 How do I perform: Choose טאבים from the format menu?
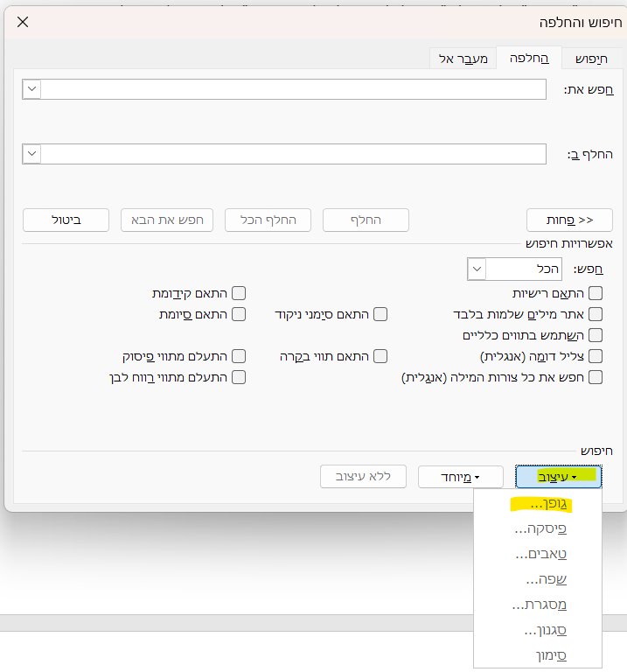click(538, 555)
